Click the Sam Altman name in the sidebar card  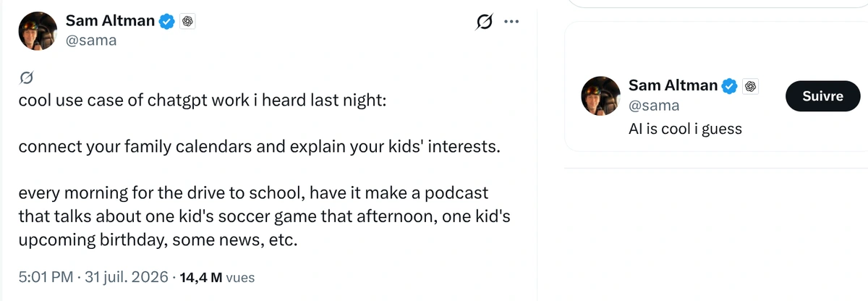click(x=673, y=85)
